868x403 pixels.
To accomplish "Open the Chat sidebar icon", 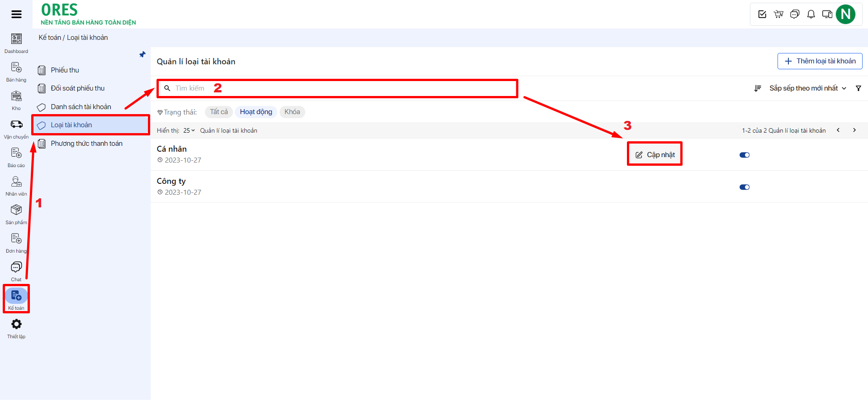I will (x=16, y=267).
